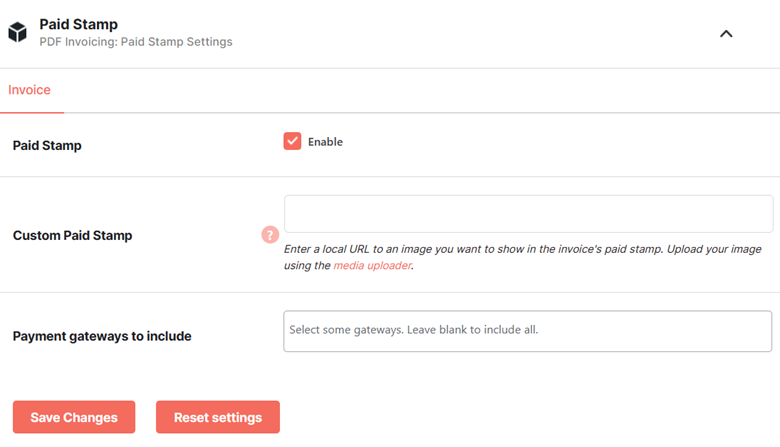Open the payment gateways selection box

528,331
